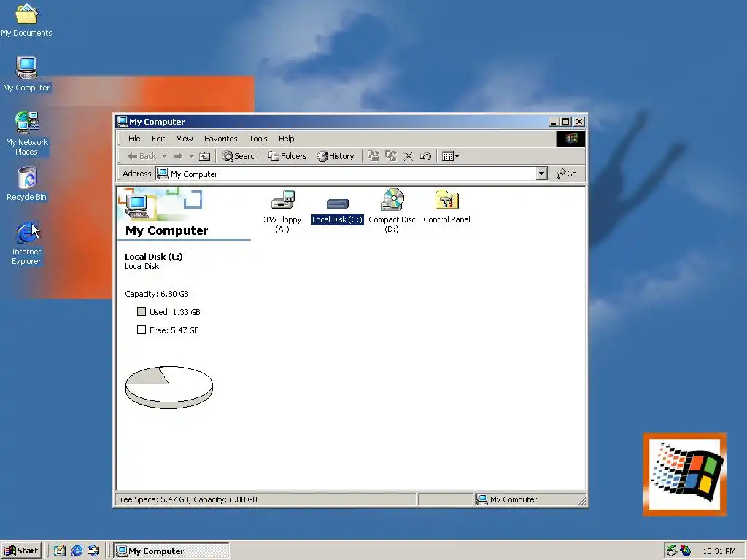Click the My Computer banner graphic in left pane
Viewport: 747px width, 560px height.
[161, 204]
